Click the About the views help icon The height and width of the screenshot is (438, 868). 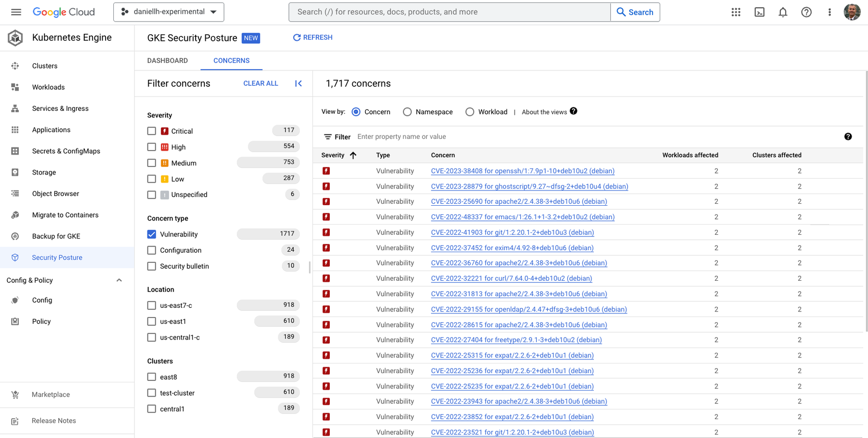573,111
